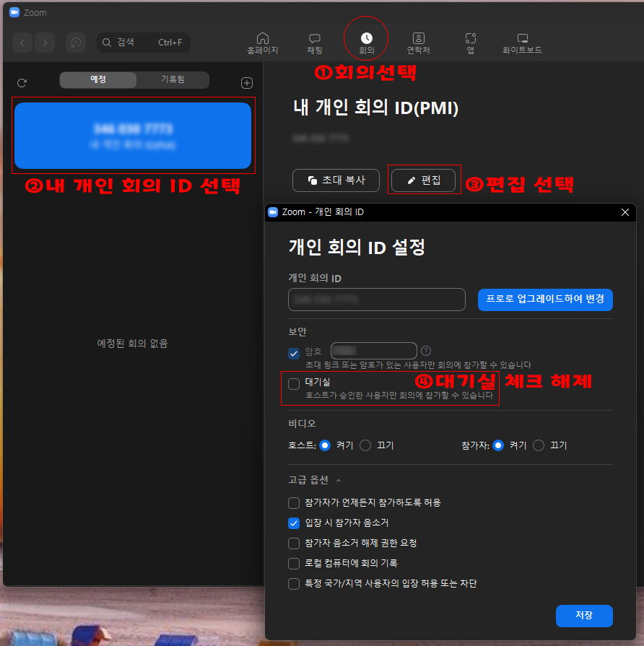Switch to the 기록됨 tab
Viewport: 644px width, 646px height.
173,79
